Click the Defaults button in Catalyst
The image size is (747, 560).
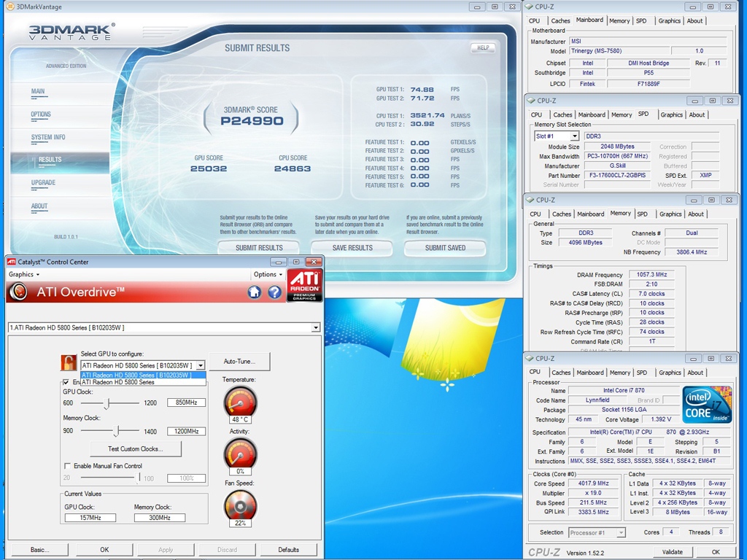289,550
